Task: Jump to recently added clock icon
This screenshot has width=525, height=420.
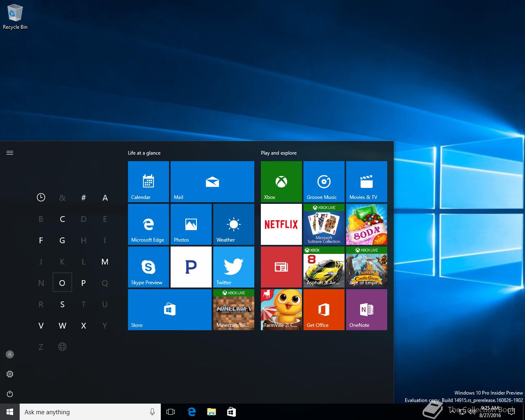Action: (41, 197)
